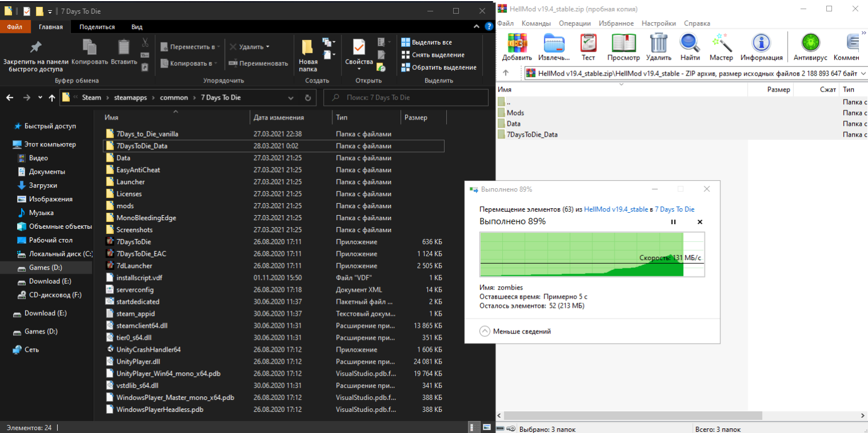Viewport: 868px width, 433px height.
Task: Sort Explorer files by Дата изменения column
Action: 291,117
